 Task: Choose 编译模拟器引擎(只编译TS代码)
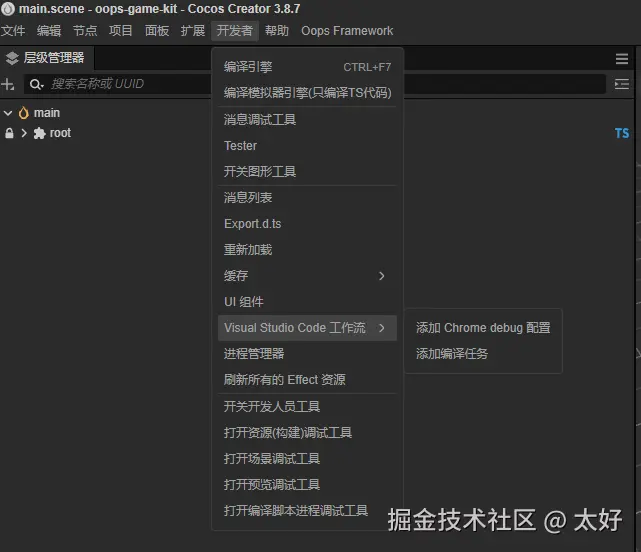pyautogui.click(x=307, y=93)
